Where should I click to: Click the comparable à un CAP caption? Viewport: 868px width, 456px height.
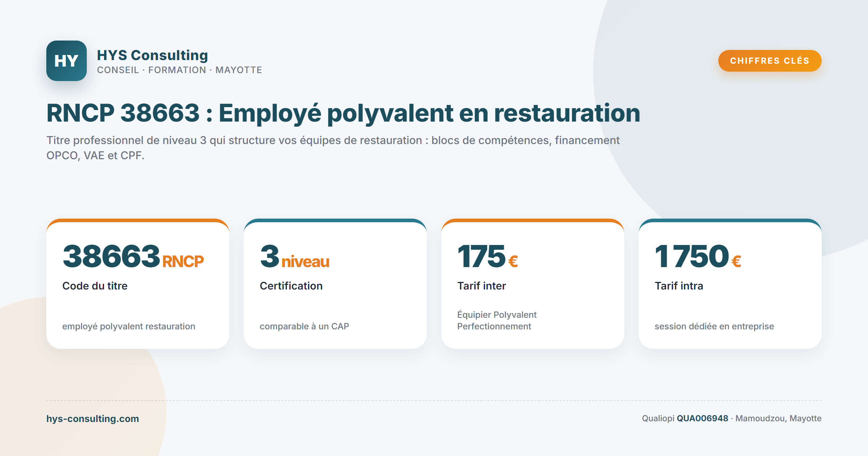pos(304,326)
